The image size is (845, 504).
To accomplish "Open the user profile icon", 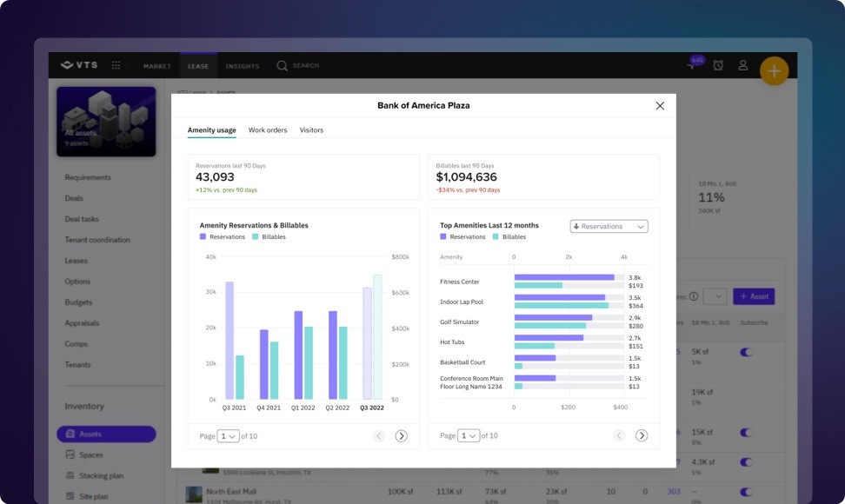I will pos(743,65).
